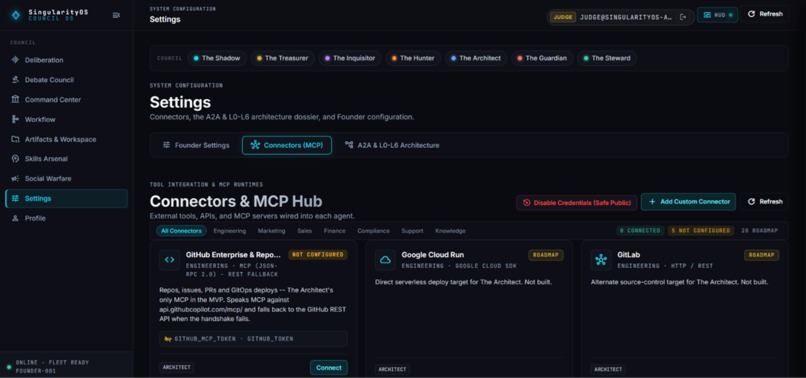The width and height of the screenshot is (806, 378).
Task: Click ARCHITECT tag on Google Cloud Run card
Action: coord(392,369)
